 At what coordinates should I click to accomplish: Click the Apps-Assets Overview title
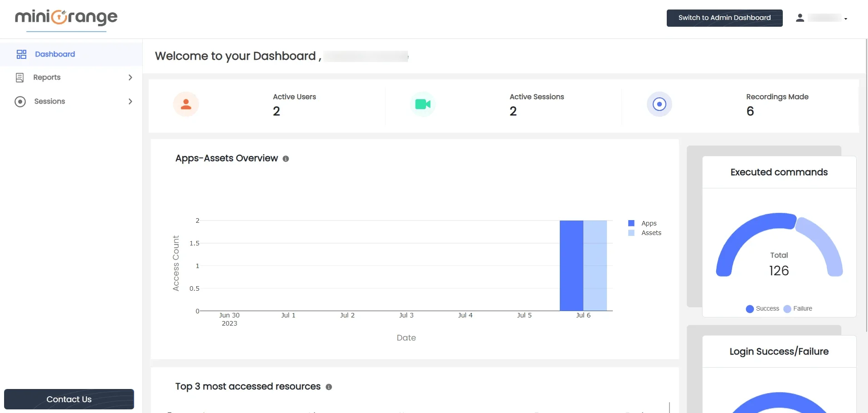click(x=227, y=158)
